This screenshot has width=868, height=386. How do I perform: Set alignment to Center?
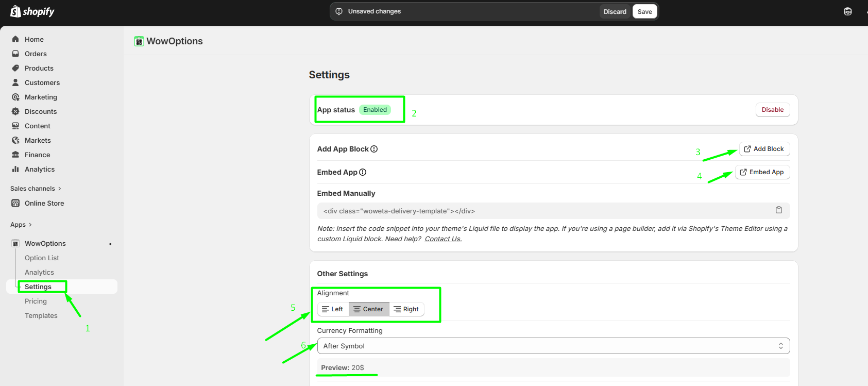coord(368,309)
